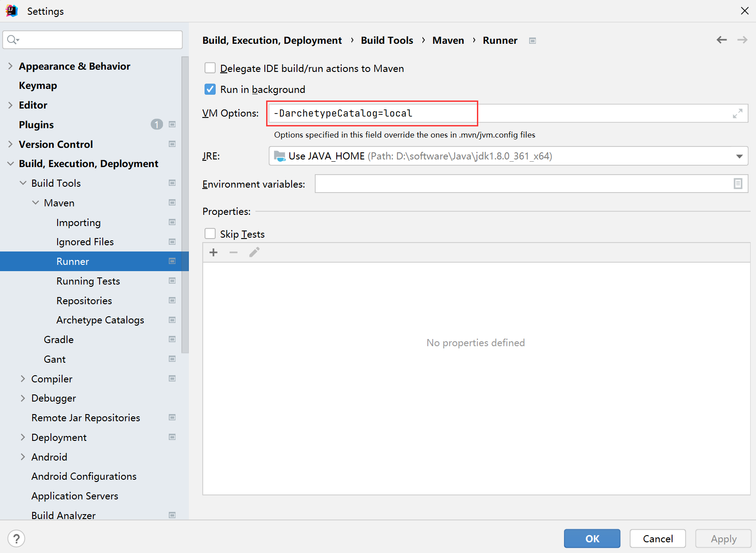Expand the VM Options field editor

coord(738,113)
